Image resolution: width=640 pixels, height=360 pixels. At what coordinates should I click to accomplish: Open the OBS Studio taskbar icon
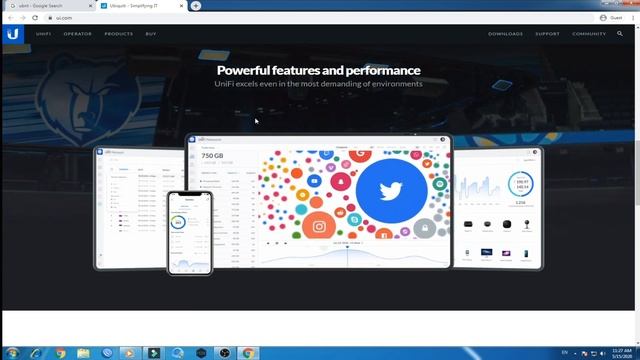click(x=224, y=353)
